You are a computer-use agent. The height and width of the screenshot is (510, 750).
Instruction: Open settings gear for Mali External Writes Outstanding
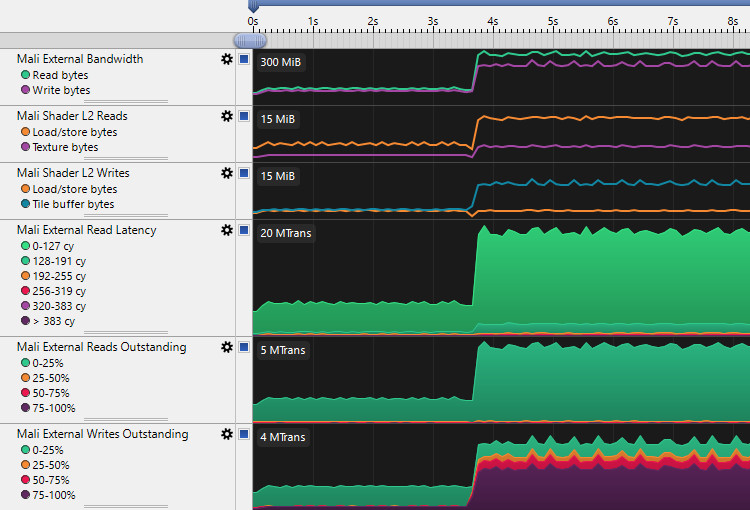[x=227, y=434]
